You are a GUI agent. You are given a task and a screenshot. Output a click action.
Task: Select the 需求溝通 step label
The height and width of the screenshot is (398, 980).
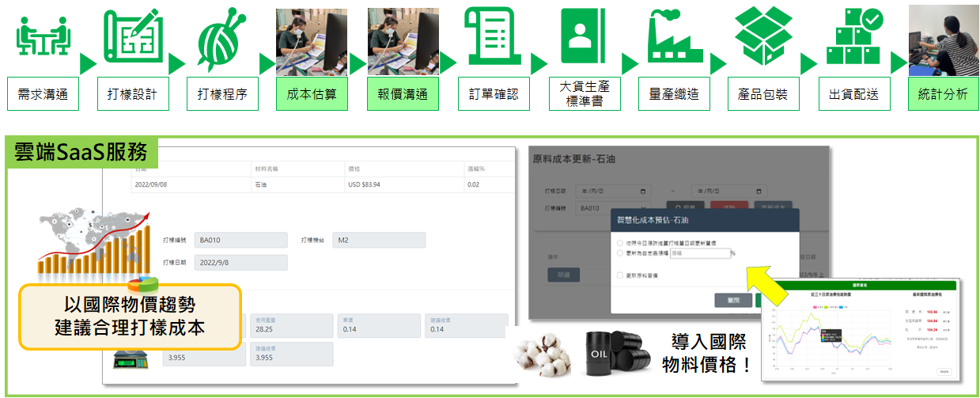(x=43, y=94)
